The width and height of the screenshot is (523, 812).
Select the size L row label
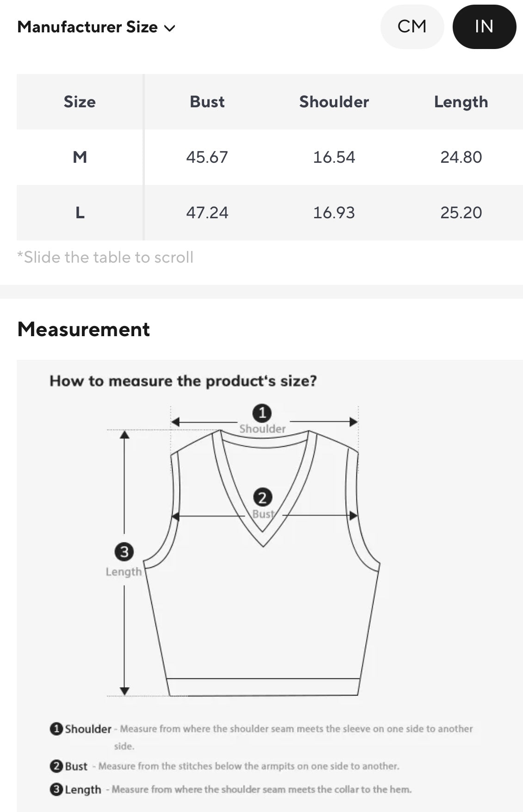click(80, 213)
